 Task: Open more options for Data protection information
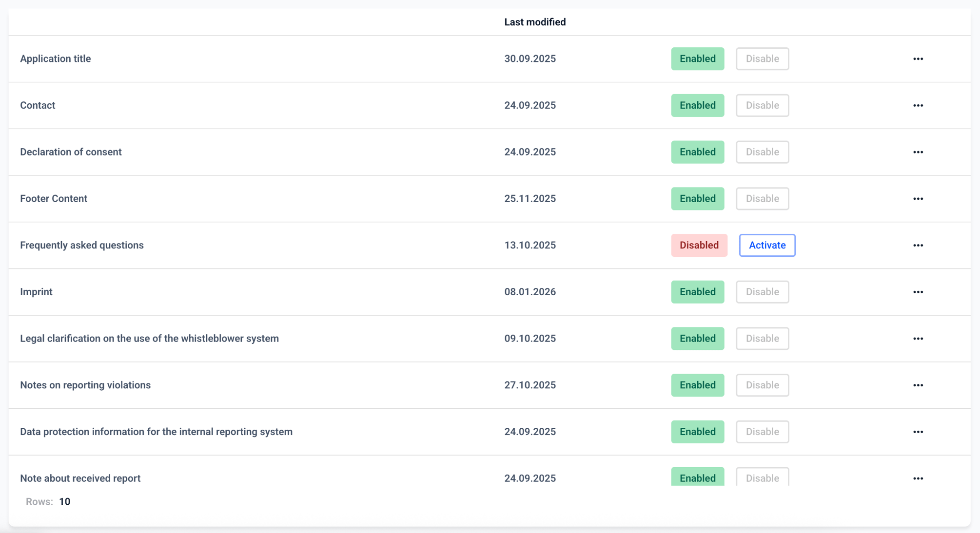click(x=918, y=432)
